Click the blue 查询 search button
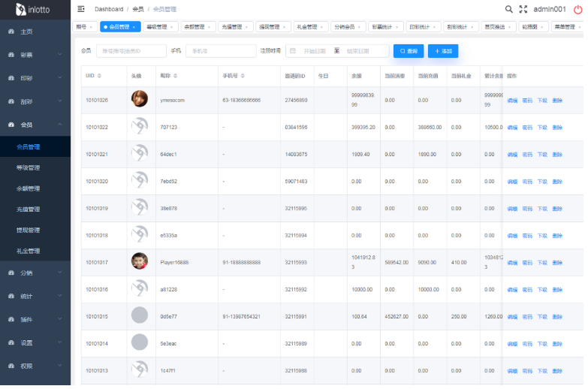588x389 pixels. tap(409, 51)
